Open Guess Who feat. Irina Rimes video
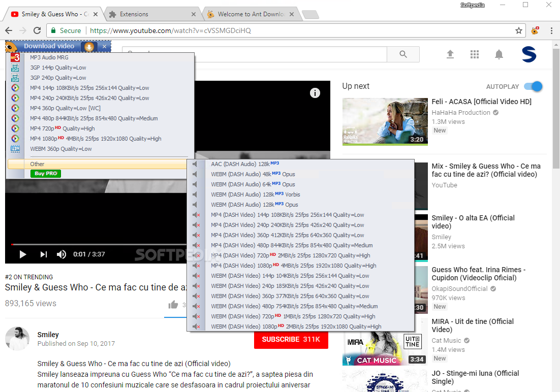 point(478,274)
